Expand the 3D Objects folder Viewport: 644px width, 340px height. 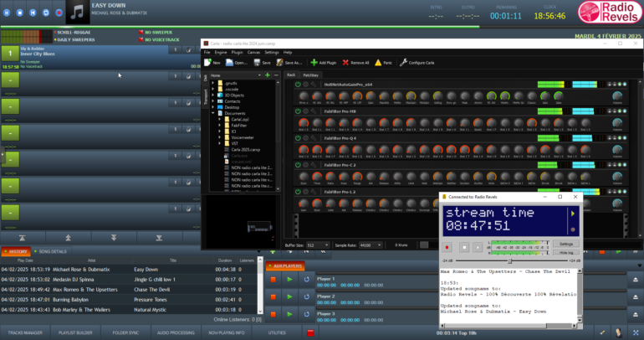[212, 95]
